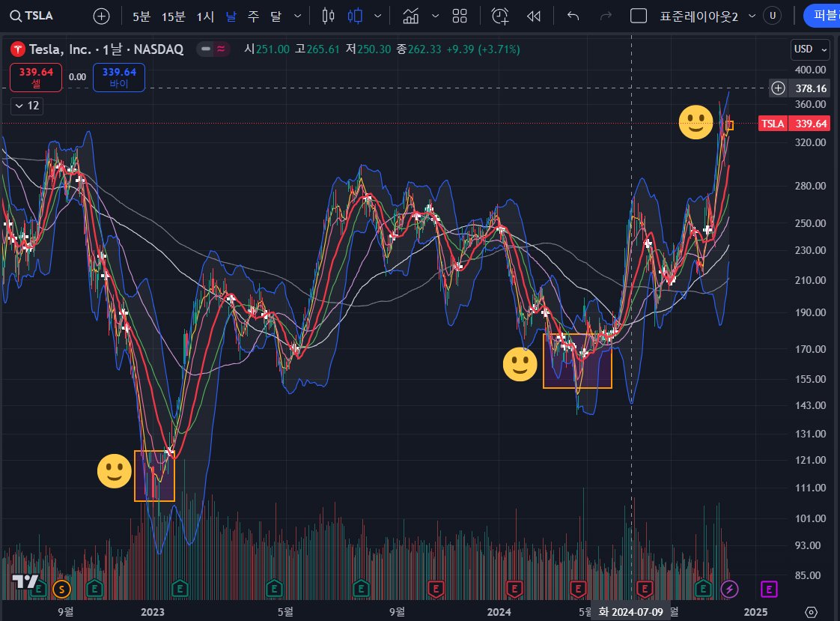Screen dimensions: 840x621
Task: Click the 2024 time axis label
Action: [499, 612]
